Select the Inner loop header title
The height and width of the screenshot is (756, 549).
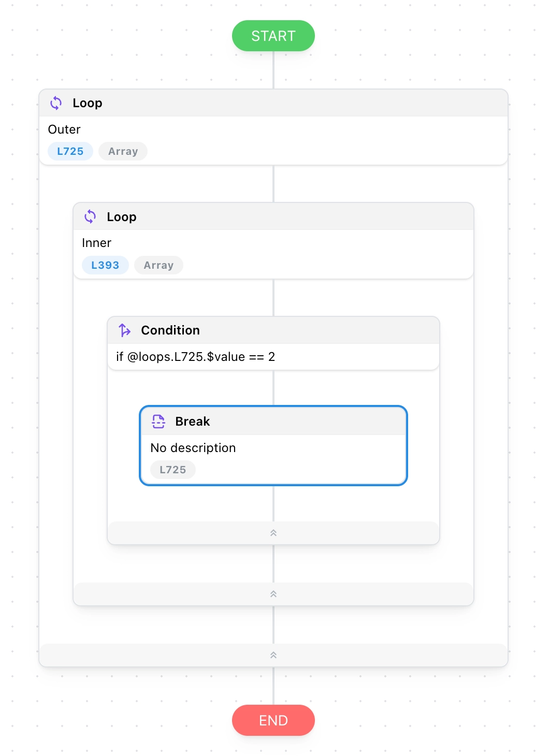[122, 216]
